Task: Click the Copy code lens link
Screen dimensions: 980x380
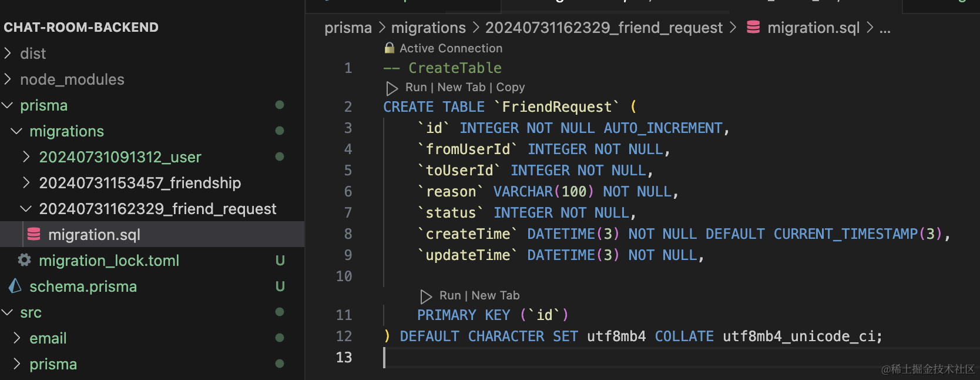Action: (x=510, y=88)
